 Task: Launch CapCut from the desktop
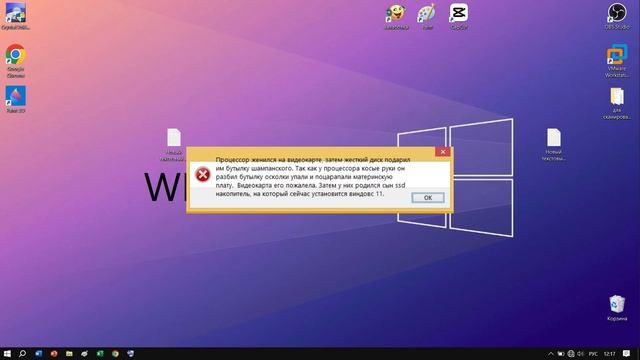[459, 17]
